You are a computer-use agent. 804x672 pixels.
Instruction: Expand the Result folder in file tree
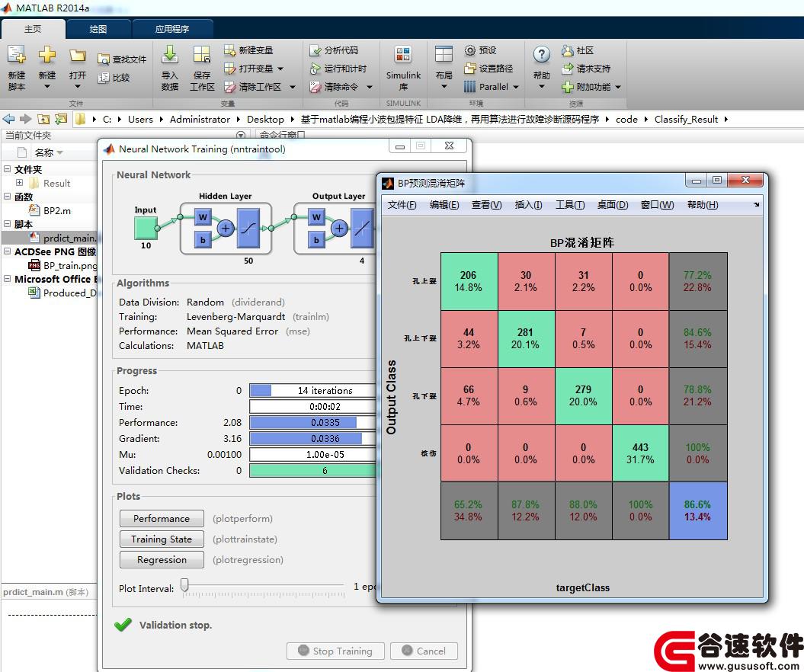(20, 183)
